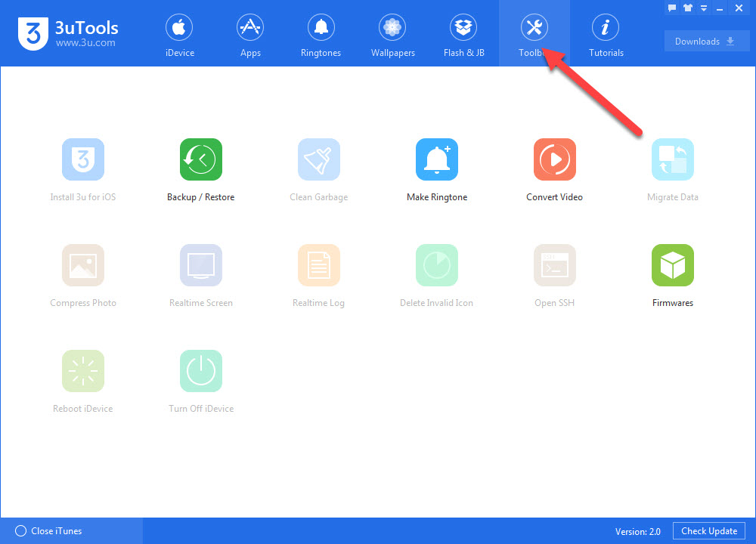
Task: Select the Toolbox wrench icon
Action: click(x=534, y=27)
